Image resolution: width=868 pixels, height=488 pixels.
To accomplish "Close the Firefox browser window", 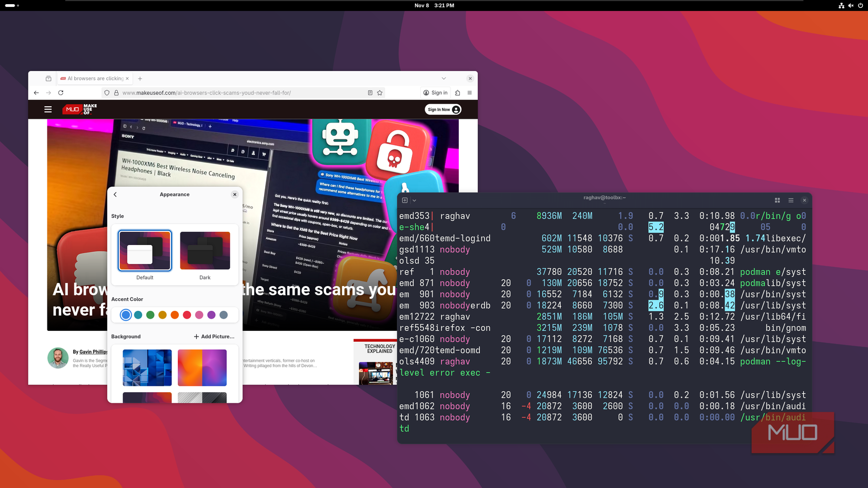I will click(470, 78).
